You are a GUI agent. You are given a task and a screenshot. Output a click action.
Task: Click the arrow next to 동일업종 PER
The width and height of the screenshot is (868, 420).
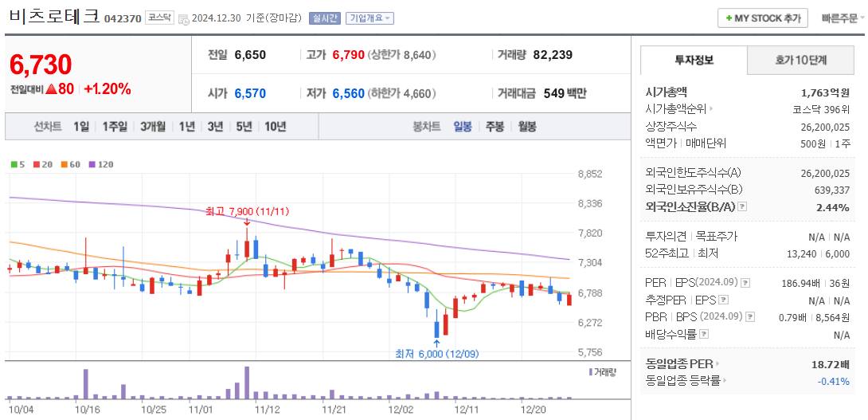pyautogui.click(x=718, y=364)
